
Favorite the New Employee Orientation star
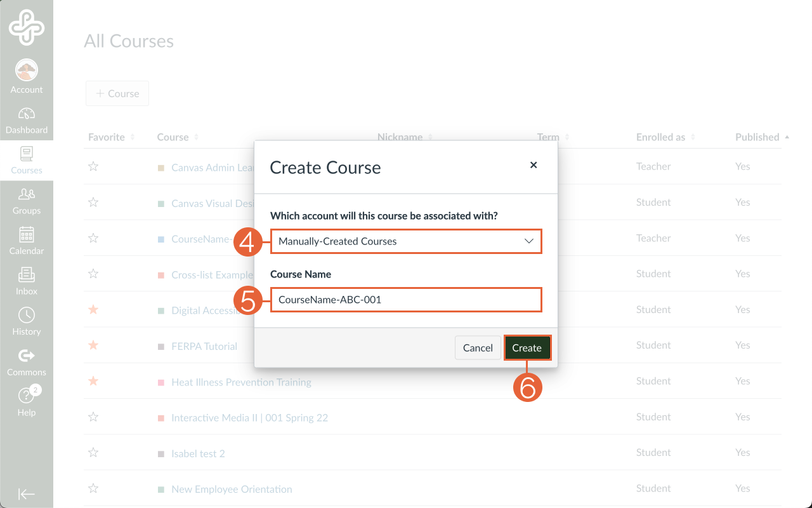click(93, 488)
